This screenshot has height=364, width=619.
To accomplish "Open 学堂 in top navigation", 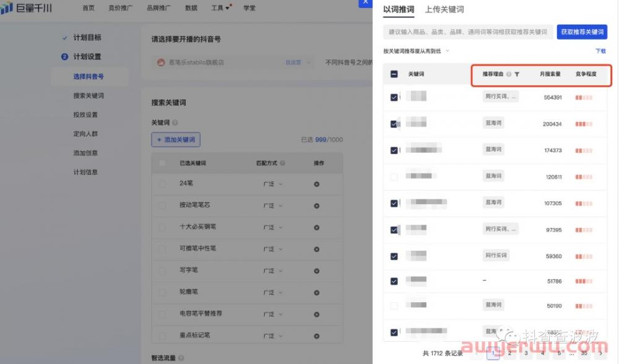I will tap(249, 8).
